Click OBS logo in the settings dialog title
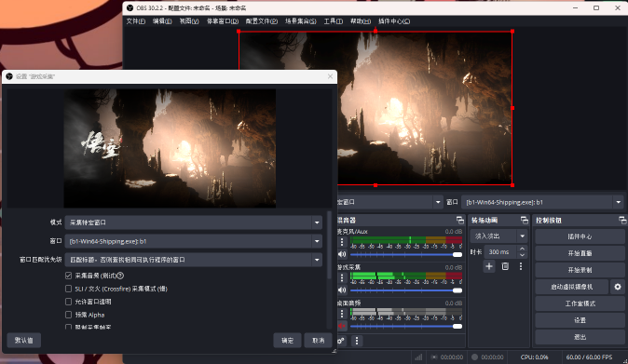 click(9, 76)
